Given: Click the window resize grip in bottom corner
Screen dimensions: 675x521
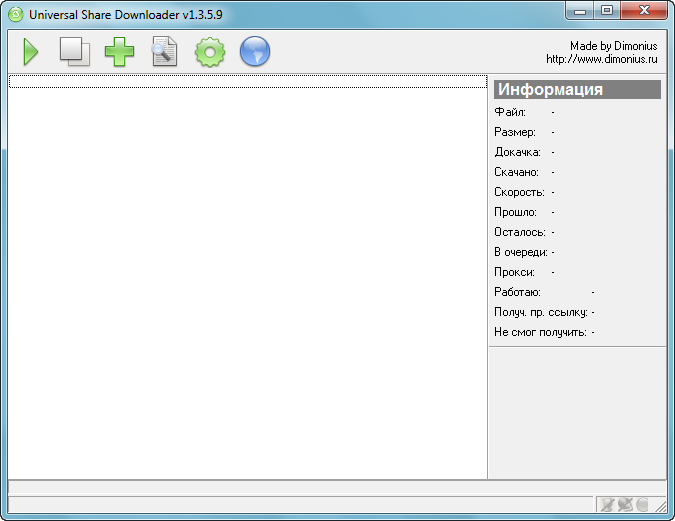Looking at the screenshot, I should tap(660, 505).
